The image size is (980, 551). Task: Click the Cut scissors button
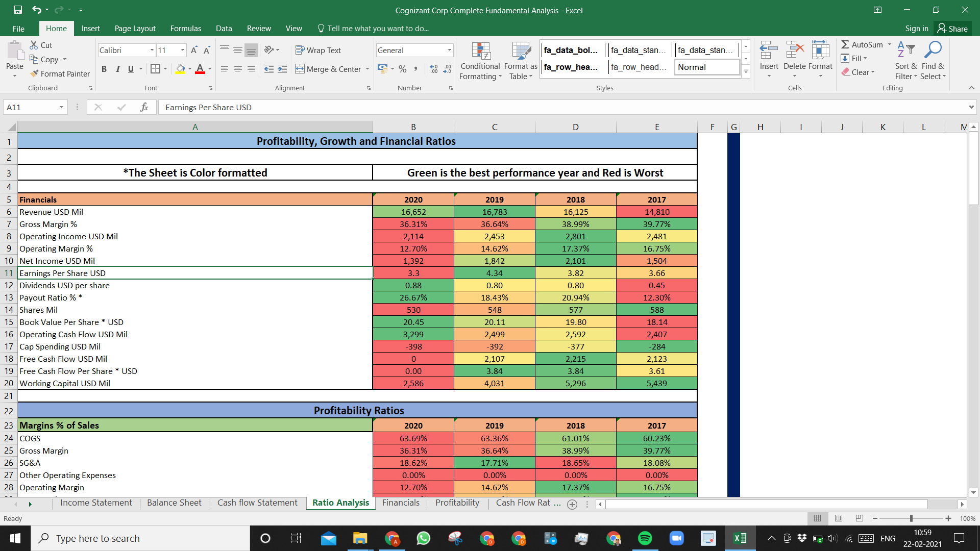(x=41, y=45)
